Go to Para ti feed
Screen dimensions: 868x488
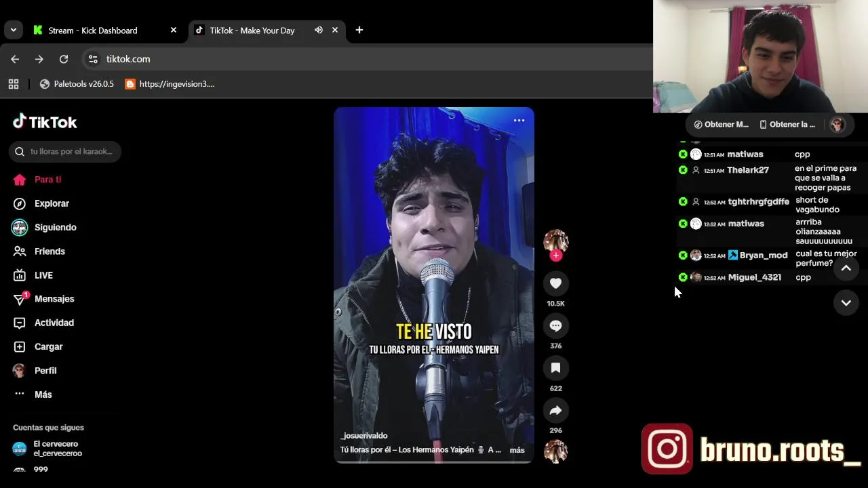tap(38, 180)
